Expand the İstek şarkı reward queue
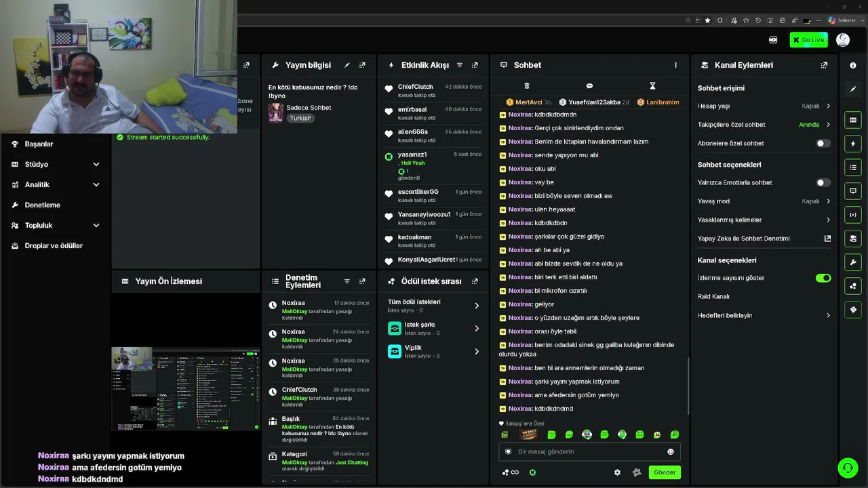 point(434,329)
